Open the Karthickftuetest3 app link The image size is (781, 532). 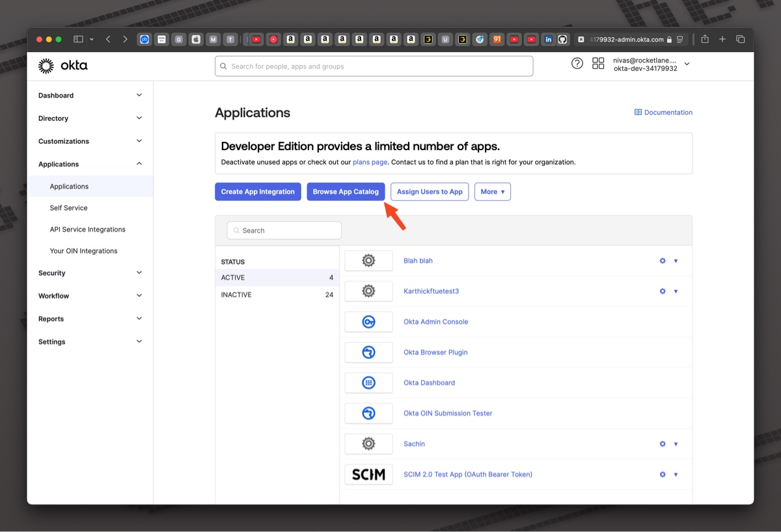tap(432, 291)
